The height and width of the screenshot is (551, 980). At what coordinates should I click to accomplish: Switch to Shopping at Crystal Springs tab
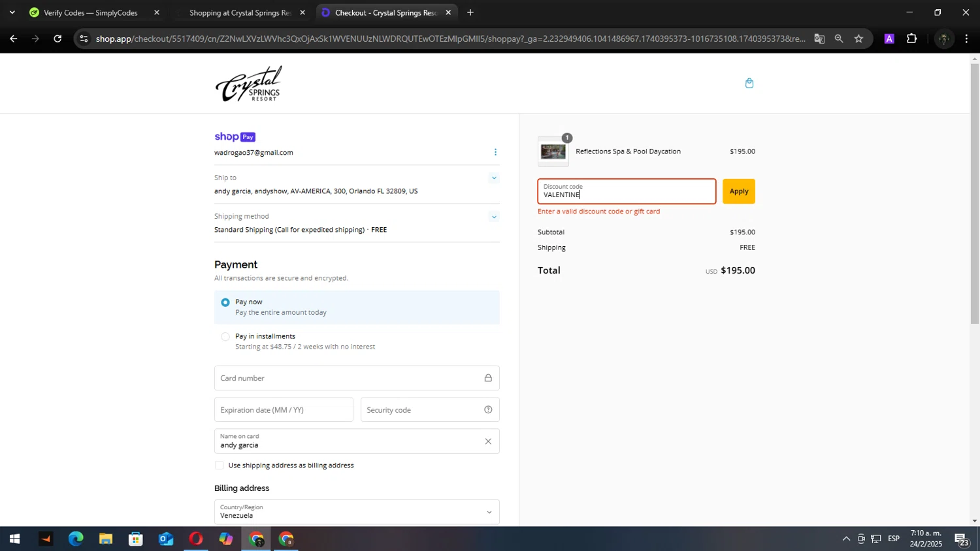(x=240, y=12)
